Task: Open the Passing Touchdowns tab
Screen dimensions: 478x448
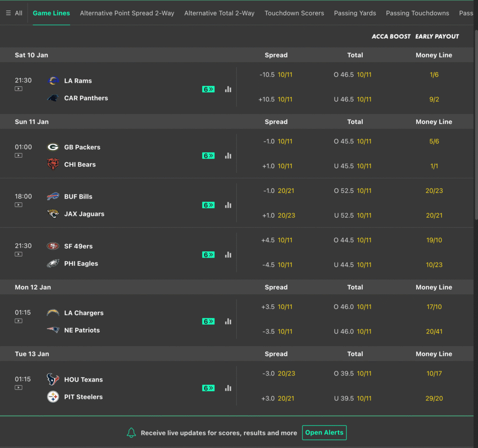Action: point(417,13)
